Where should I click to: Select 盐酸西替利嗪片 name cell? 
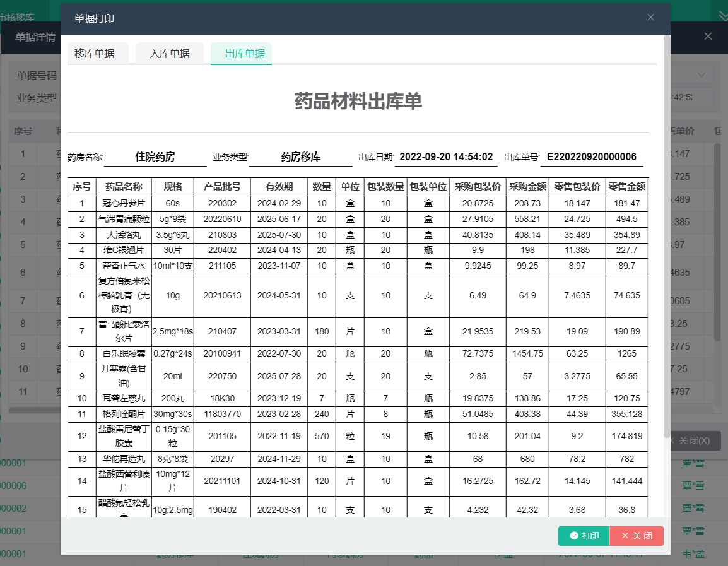tap(124, 481)
